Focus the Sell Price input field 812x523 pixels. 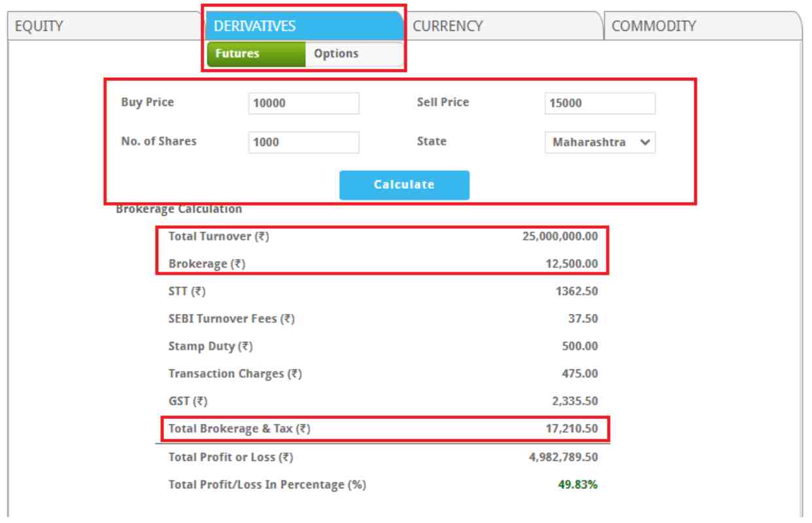(x=600, y=103)
